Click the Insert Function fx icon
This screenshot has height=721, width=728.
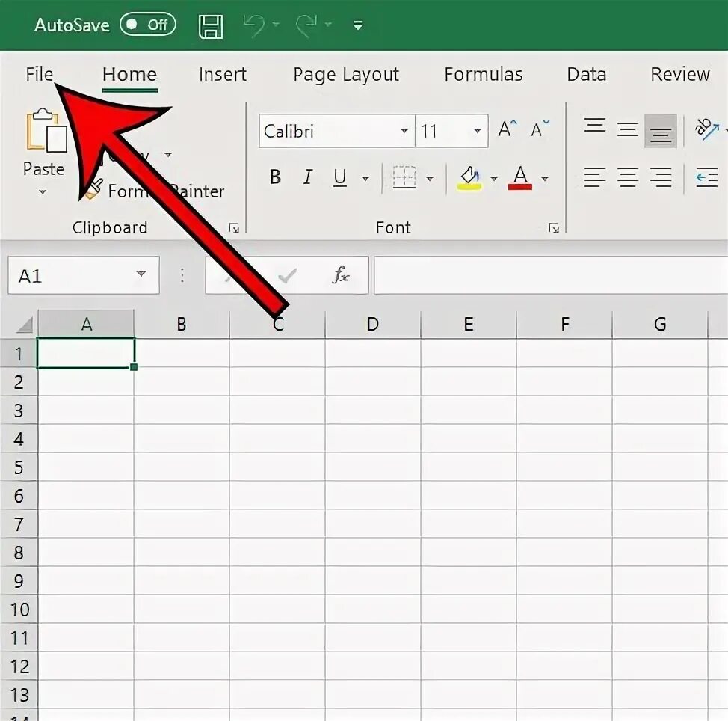click(x=341, y=275)
